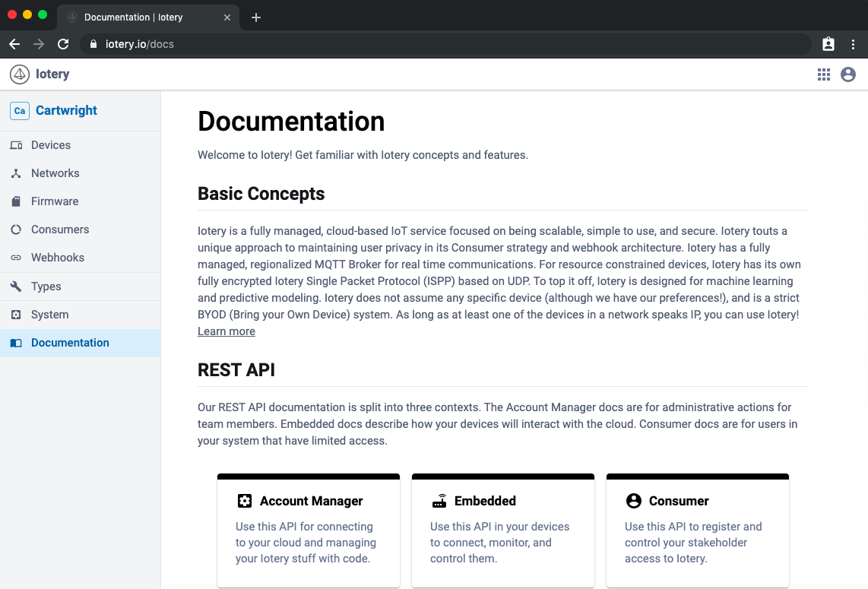Click the Cartwright team name link

click(x=66, y=111)
